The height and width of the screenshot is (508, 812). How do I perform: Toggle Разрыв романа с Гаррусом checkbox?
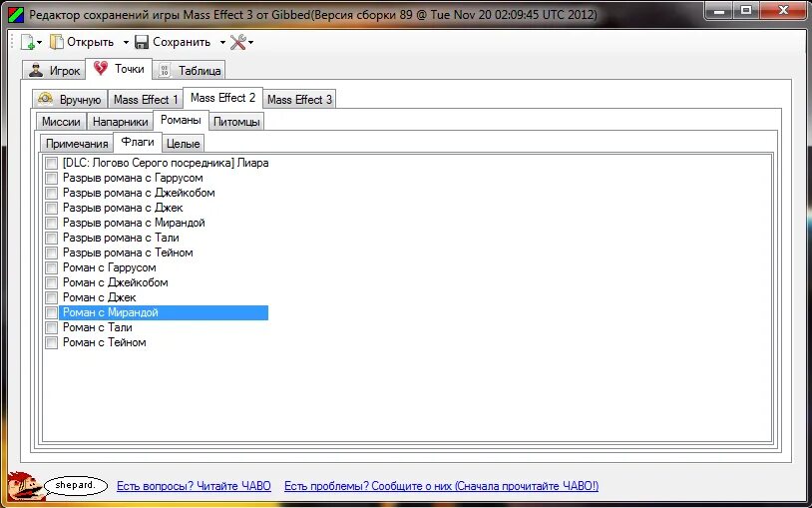[51, 178]
